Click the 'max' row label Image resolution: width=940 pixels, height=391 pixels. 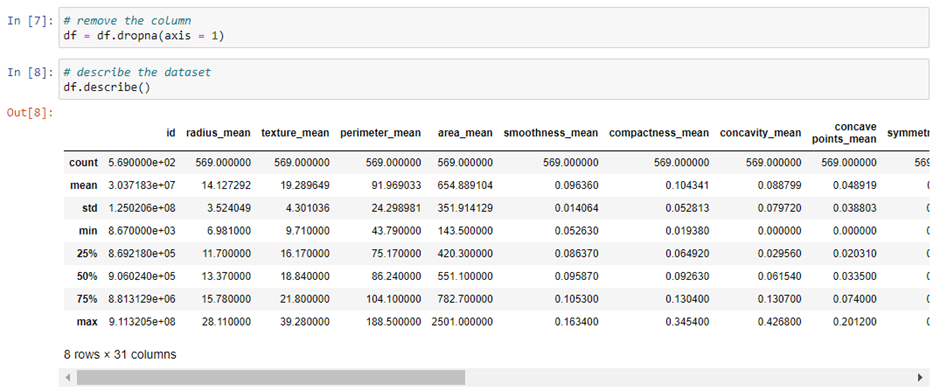(x=88, y=321)
